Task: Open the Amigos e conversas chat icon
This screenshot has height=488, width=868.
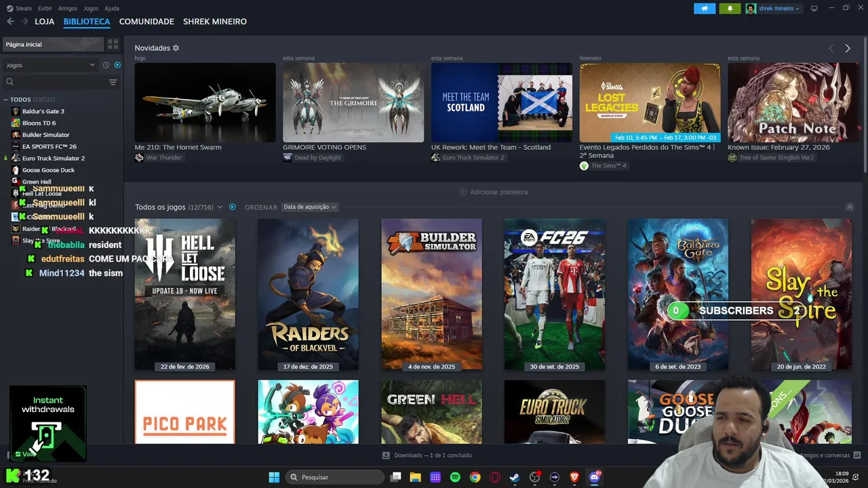Action: coord(857,455)
